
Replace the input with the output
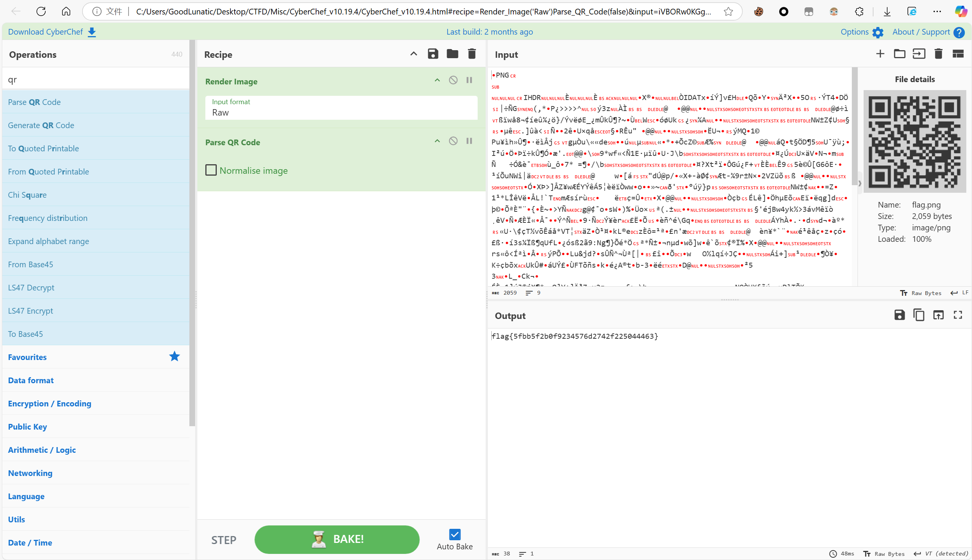pyautogui.click(x=938, y=315)
